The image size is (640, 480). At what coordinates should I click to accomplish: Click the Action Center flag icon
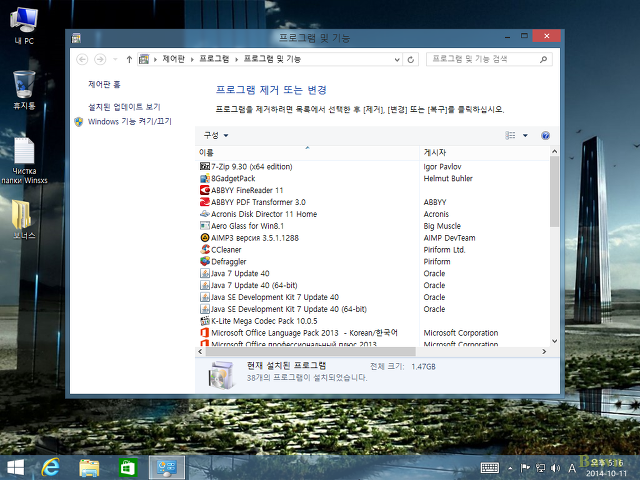click(x=525, y=468)
